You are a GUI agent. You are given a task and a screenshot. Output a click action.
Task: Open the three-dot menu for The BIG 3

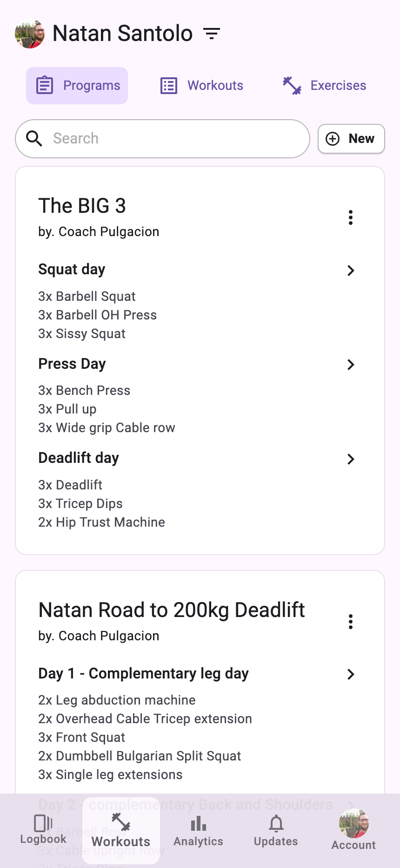point(351,217)
